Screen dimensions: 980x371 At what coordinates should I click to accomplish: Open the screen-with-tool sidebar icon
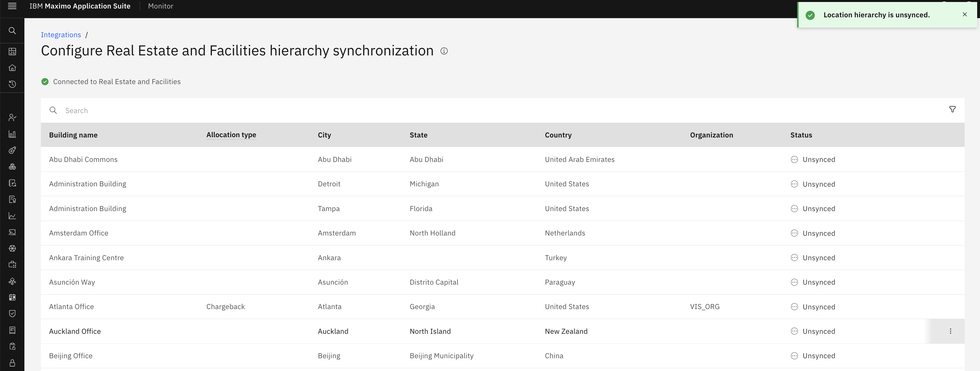pyautogui.click(x=12, y=232)
